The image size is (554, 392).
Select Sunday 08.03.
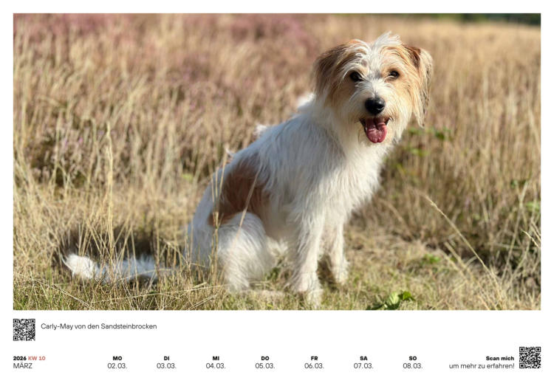pyautogui.click(x=413, y=362)
